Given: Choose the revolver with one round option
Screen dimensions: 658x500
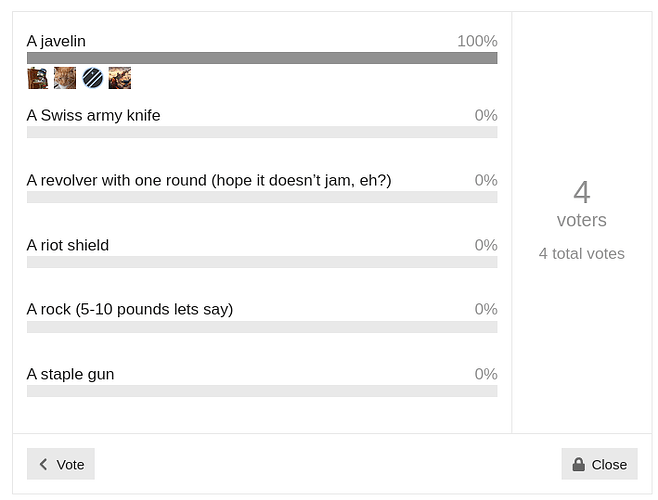Looking at the screenshot, I should [208, 180].
